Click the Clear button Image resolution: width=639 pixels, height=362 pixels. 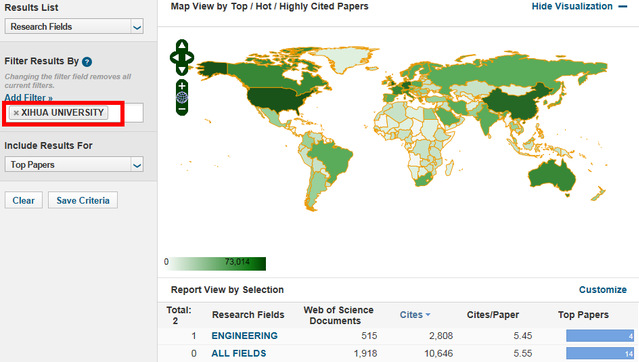click(24, 200)
